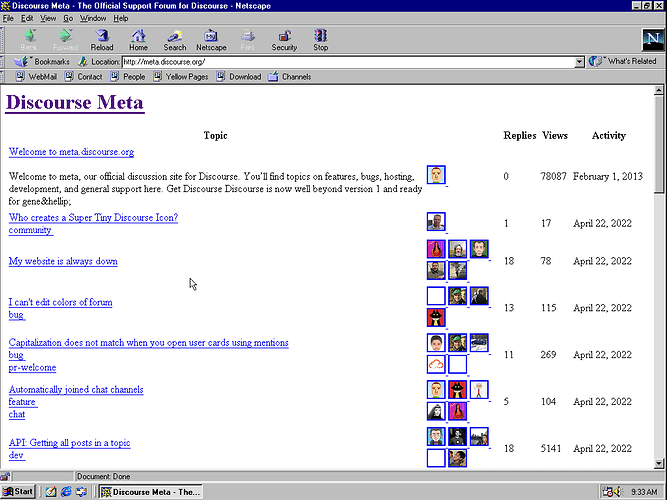The height and width of the screenshot is (500, 667).
Task: Click into the Location URL field
Action: pos(348,62)
